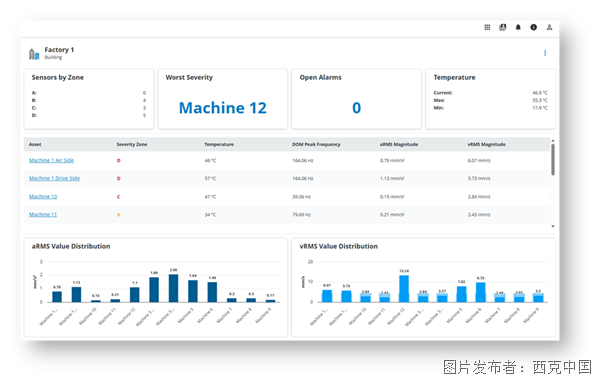Click the 7.82 bar in vRMS chart
Viewport: 600px width, 381px height.
pyautogui.click(x=461, y=294)
